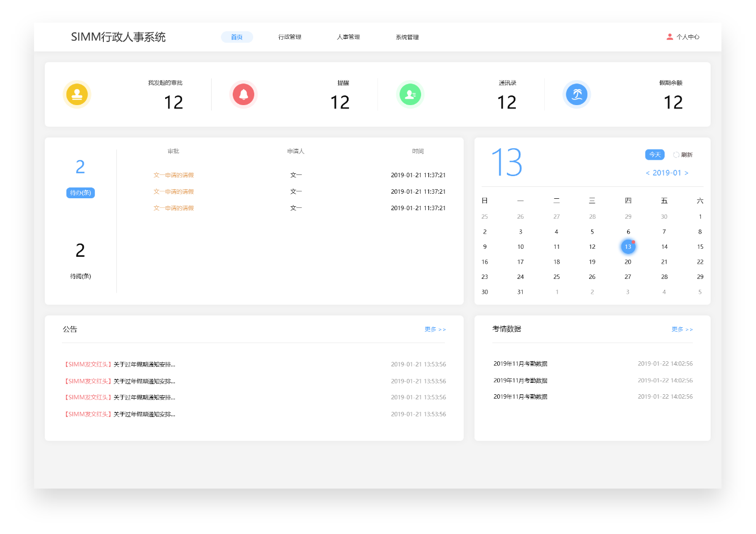Select day 31 in the calendar
756x534 pixels.
(520, 292)
